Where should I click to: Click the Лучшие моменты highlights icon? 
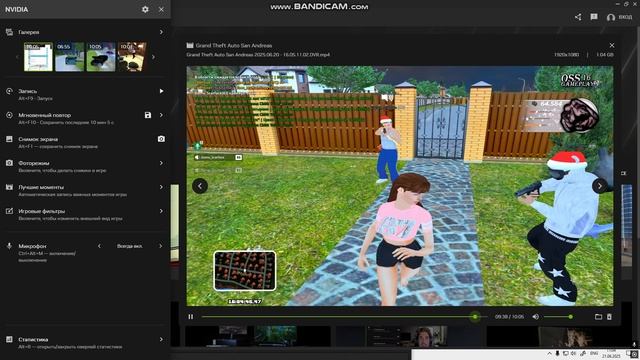tap(9, 187)
